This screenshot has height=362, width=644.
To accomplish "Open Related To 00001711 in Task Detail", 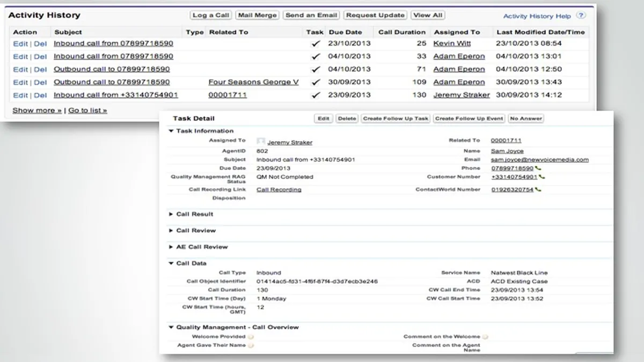I will click(x=506, y=141).
